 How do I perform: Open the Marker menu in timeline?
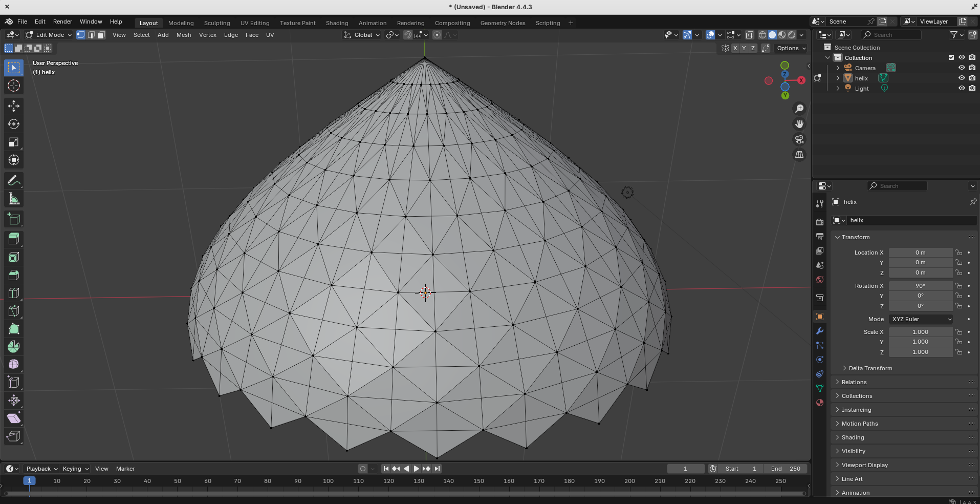(x=125, y=469)
